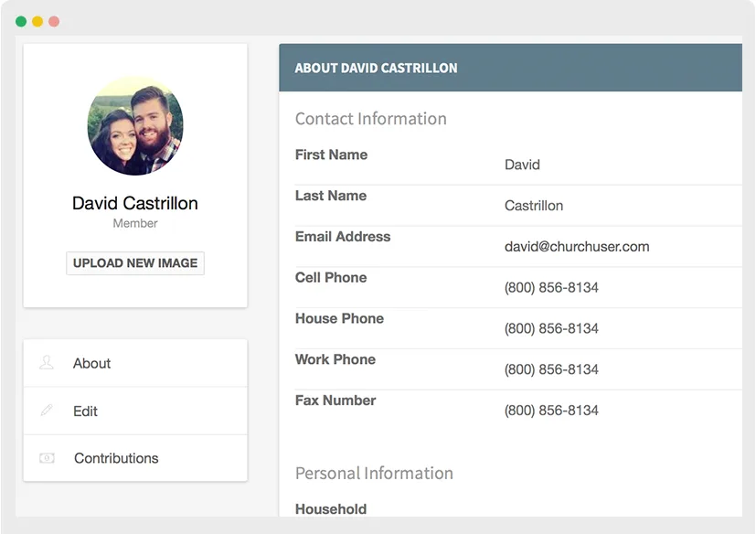The height and width of the screenshot is (534, 756).
Task: Click the yellow window control dot
Action: tap(37, 21)
